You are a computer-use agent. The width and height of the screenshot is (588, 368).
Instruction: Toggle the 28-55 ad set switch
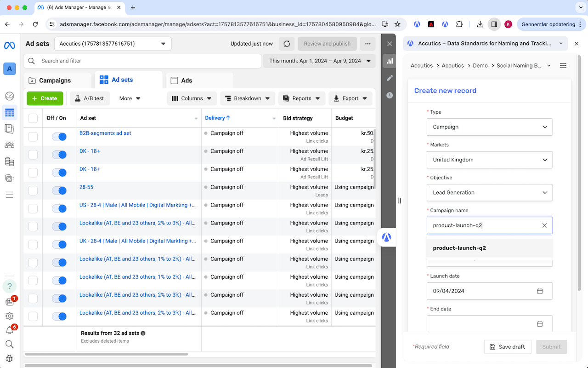pyautogui.click(x=59, y=190)
